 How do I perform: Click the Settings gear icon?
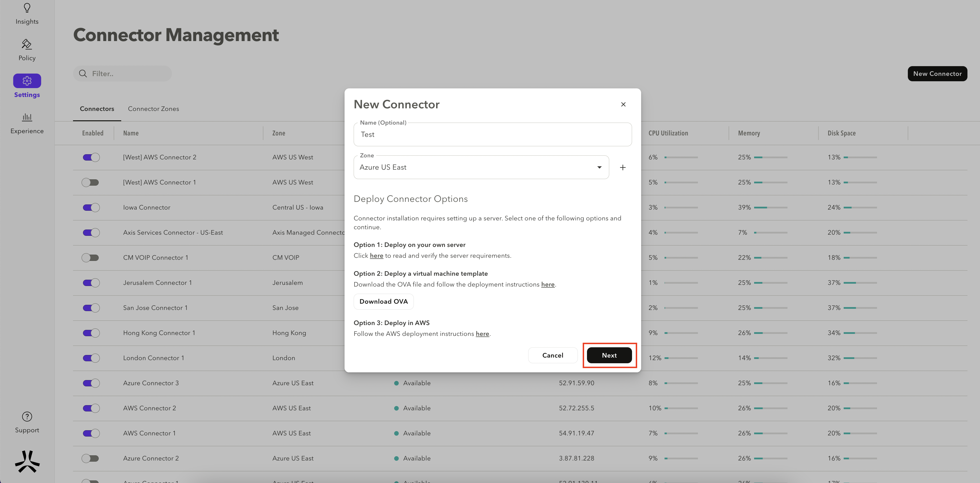click(x=27, y=81)
